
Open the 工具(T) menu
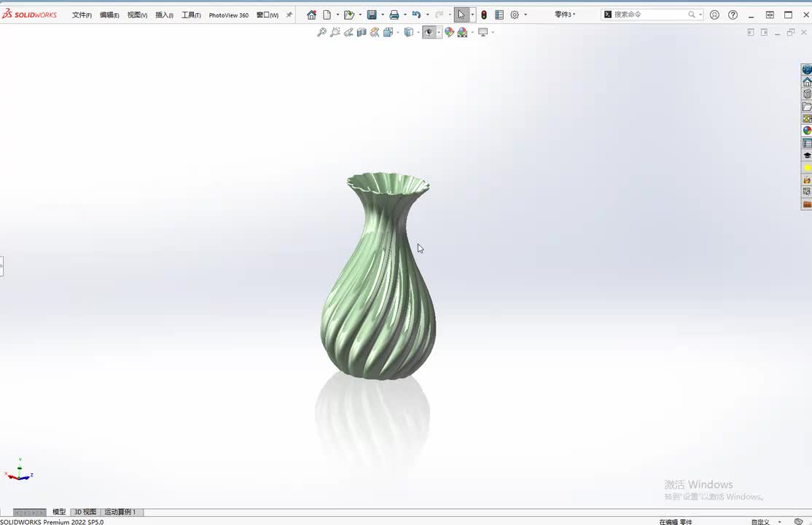click(191, 15)
